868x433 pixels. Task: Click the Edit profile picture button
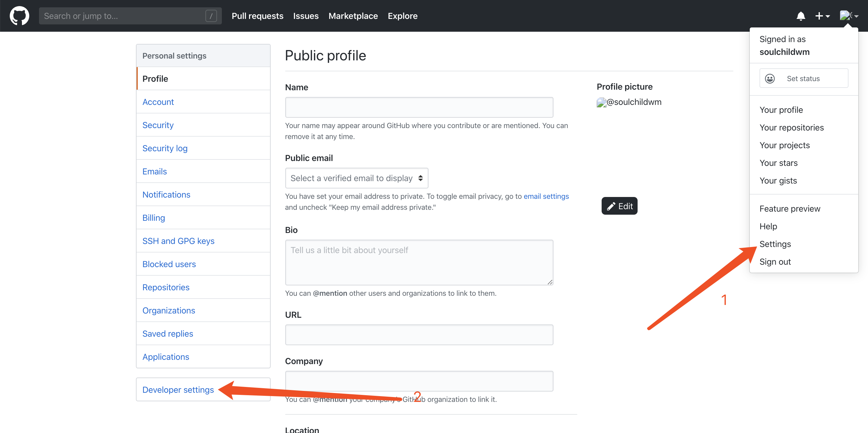click(x=619, y=206)
